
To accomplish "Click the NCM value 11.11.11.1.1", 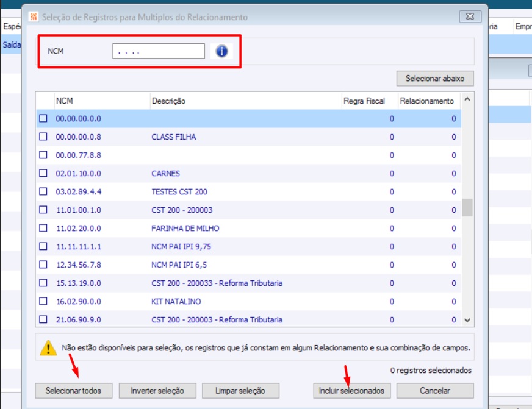I will (x=78, y=247).
